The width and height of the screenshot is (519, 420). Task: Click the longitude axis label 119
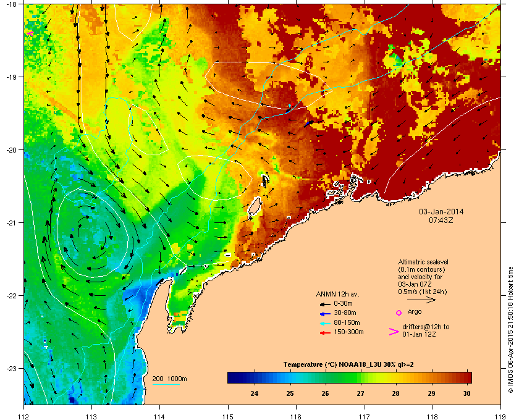(501, 416)
